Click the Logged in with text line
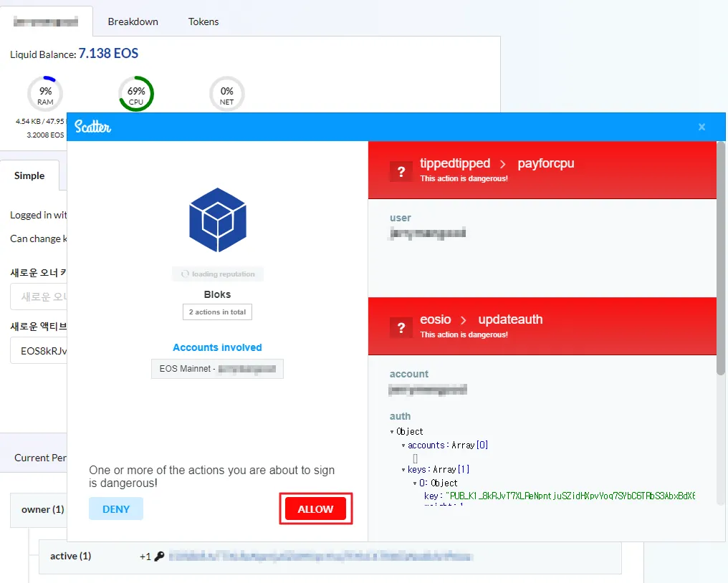The image size is (728, 583). [x=39, y=215]
